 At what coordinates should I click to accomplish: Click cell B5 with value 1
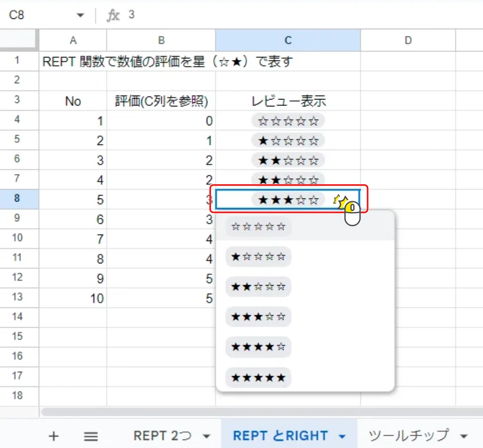click(x=161, y=140)
